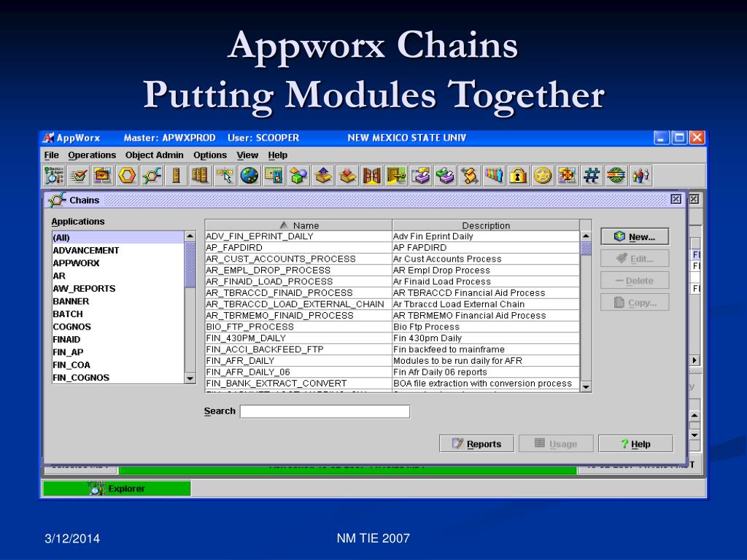This screenshot has width=747, height=560.
Task: Open the hexagon-with-connectors Chains toolbar icon
Action: click(152, 176)
